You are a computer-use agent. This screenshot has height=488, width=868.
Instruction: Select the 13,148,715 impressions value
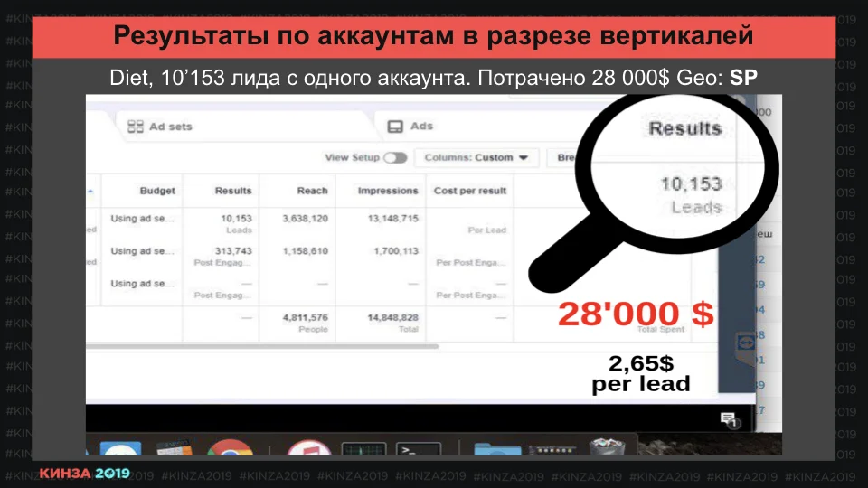click(x=393, y=219)
